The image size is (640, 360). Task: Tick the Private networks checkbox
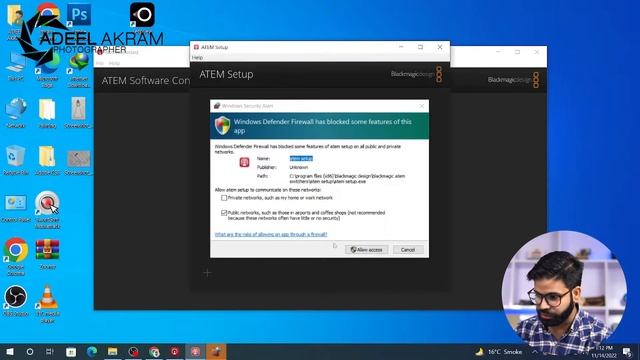224,198
